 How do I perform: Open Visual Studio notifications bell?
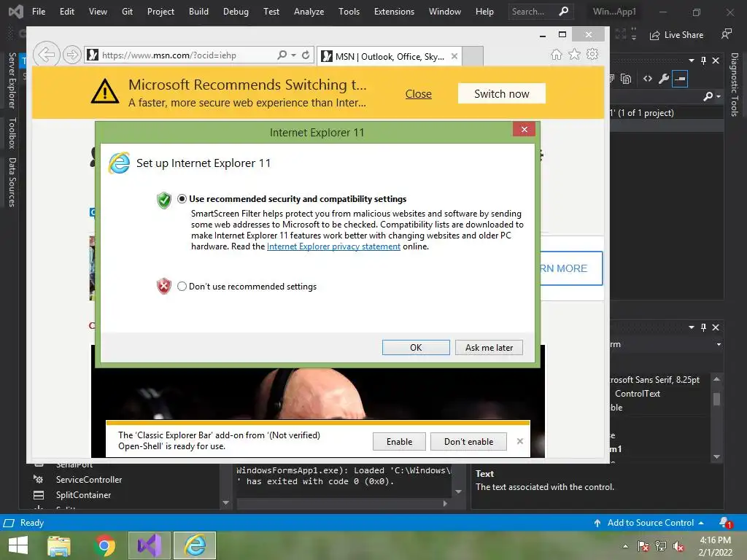(x=724, y=522)
